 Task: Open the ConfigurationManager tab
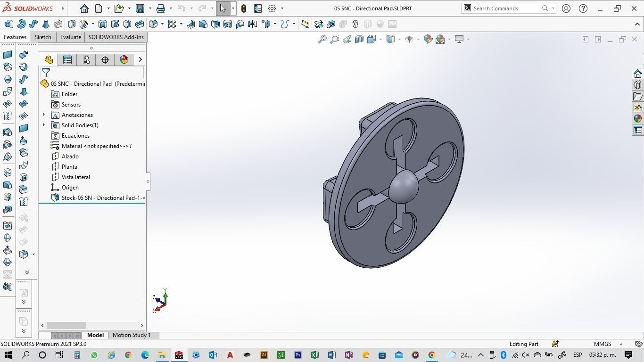(86, 59)
